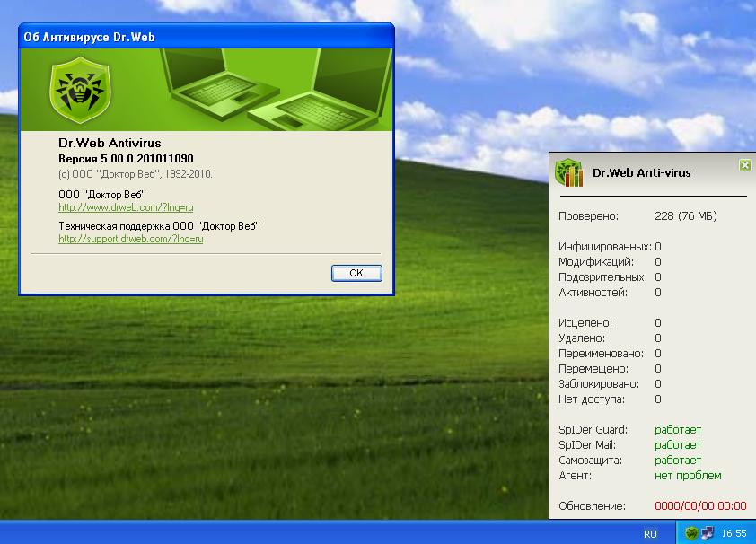Click the "SpIDer Mail:" label
The height and width of the screenshot is (544, 756).
coord(587,445)
